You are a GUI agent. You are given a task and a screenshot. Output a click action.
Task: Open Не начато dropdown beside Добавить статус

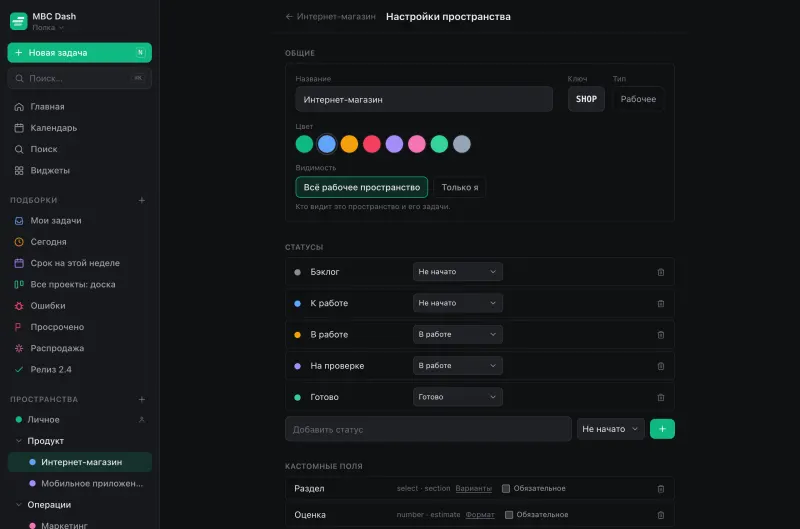[x=610, y=429]
